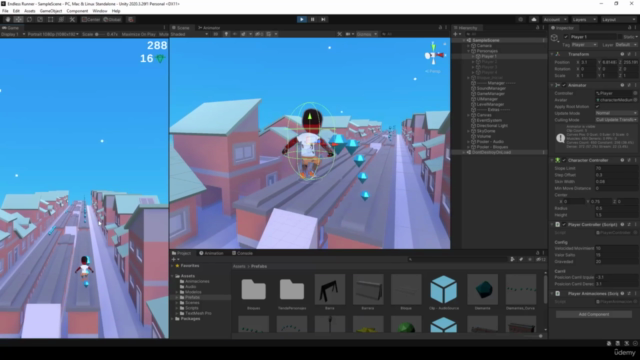Open Collaborate settings icon left of cloud
Viewport: 640px width, 360px height.
point(520,19)
